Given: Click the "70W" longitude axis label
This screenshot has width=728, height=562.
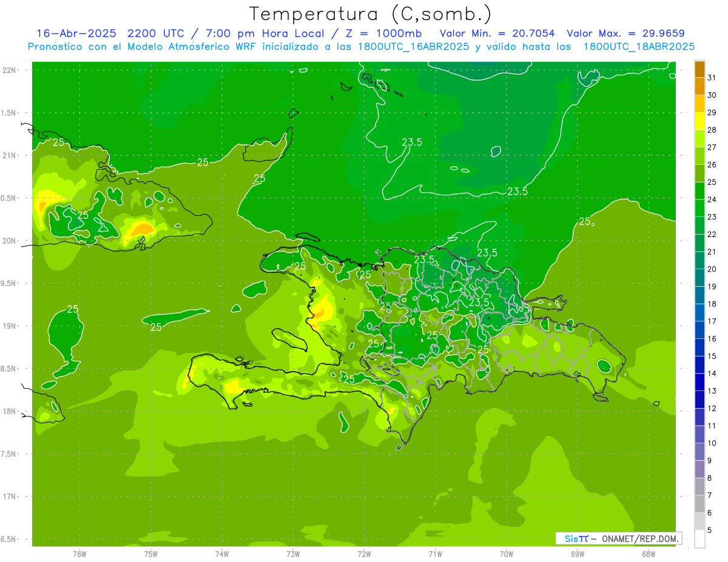Looking at the screenshot, I should click(507, 554).
